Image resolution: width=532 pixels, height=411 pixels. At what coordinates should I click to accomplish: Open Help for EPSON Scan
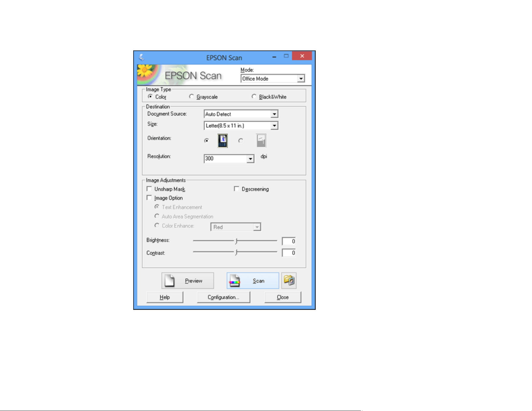[x=165, y=297]
